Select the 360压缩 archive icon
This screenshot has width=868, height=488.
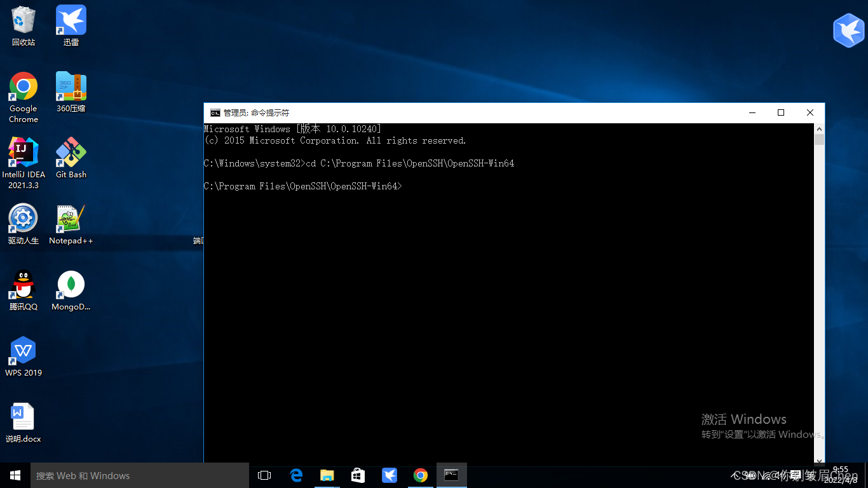click(x=71, y=87)
